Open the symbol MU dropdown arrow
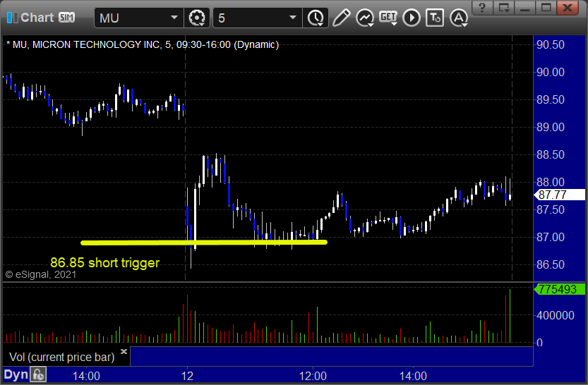Image resolution: width=588 pixels, height=385 pixels. [174, 18]
